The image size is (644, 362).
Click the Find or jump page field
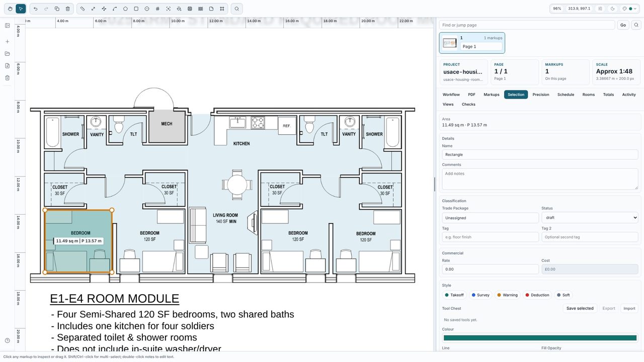tap(527, 25)
